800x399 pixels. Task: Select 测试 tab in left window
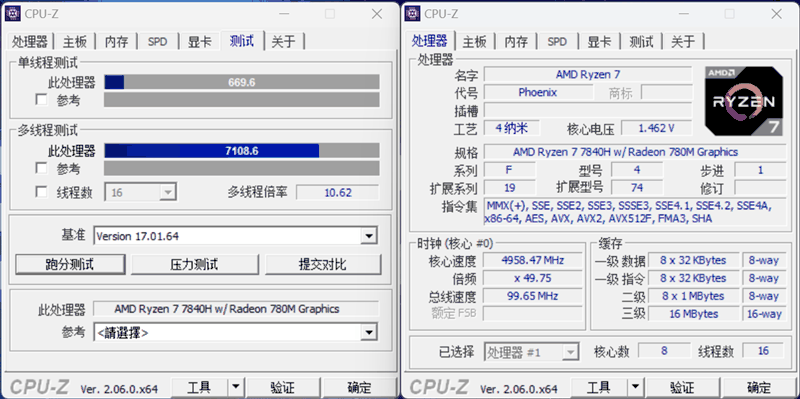point(242,41)
